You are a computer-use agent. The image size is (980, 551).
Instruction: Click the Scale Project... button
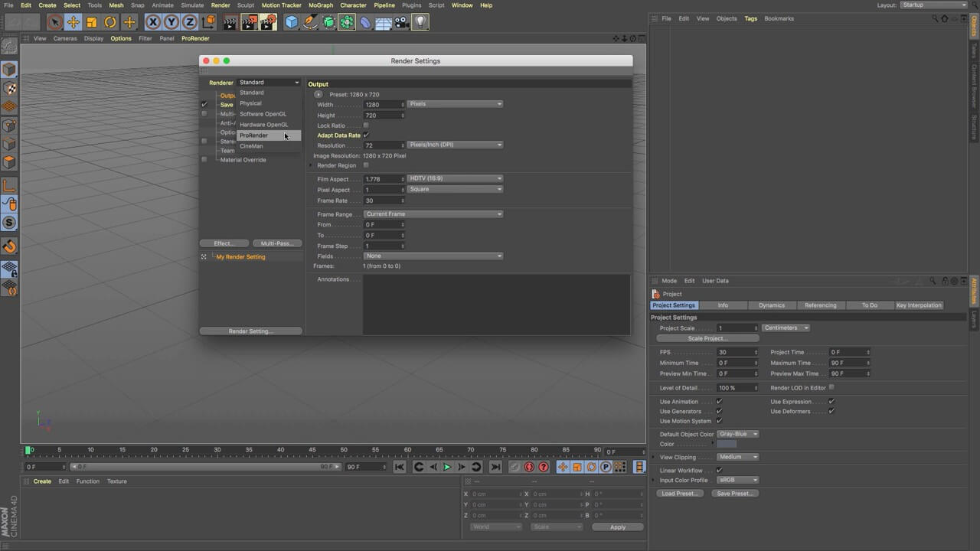707,338
